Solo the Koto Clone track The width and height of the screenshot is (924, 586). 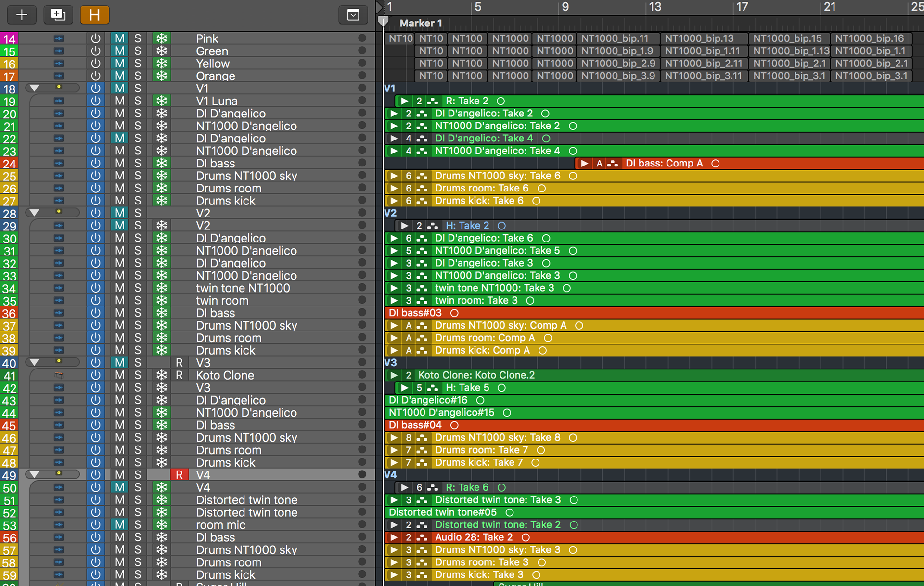pyautogui.click(x=138, y=375)
